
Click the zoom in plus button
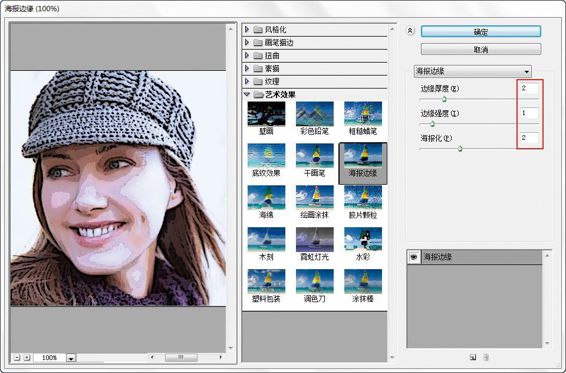point(26,357)
